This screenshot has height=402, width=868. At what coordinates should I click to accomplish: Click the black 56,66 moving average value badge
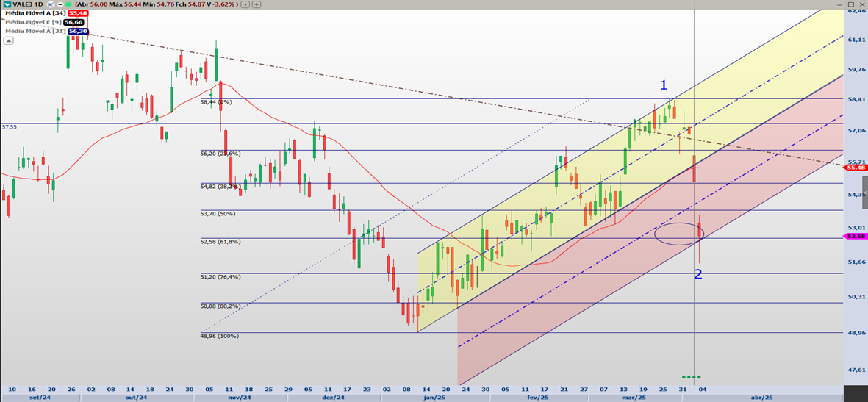73,22
